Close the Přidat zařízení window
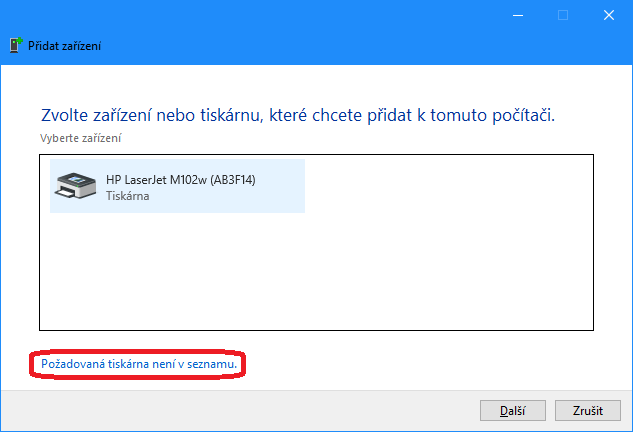 609,15
